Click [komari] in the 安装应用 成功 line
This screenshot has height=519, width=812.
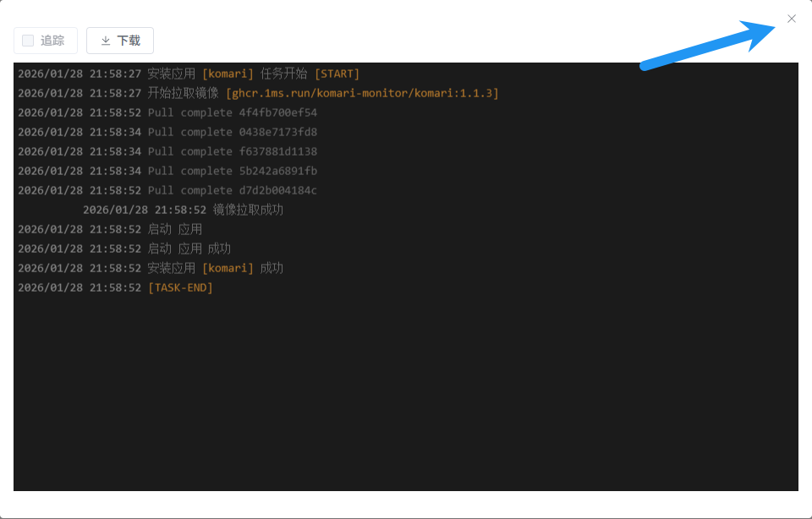point(228,268)
